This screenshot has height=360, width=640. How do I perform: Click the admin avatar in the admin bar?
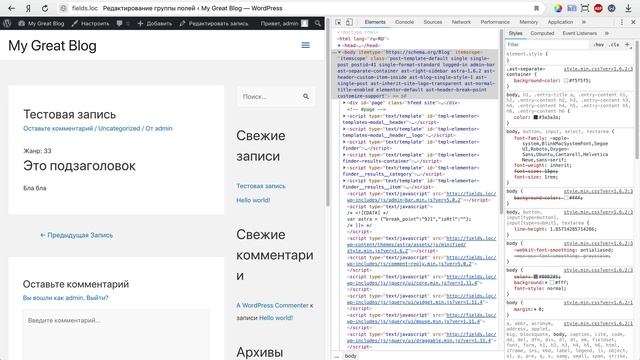click(x=304, y=24)
